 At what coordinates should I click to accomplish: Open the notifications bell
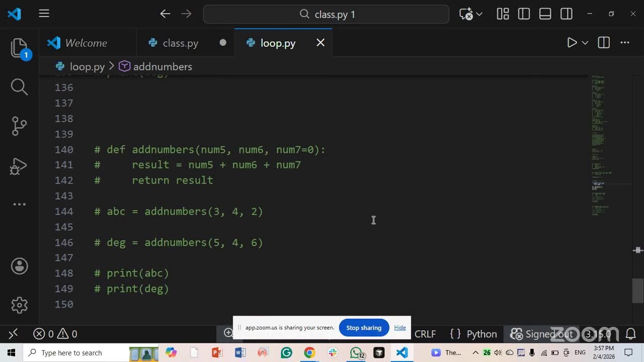coord(630,334)
